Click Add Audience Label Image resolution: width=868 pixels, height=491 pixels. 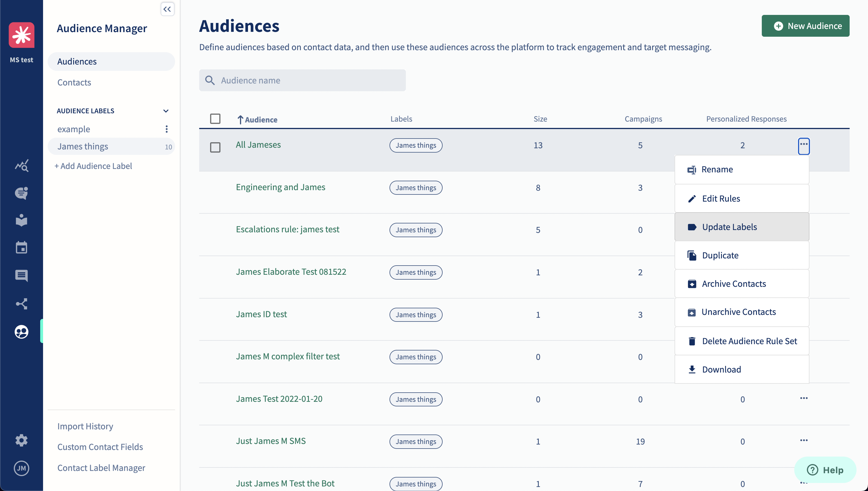[x=93, y=166]
